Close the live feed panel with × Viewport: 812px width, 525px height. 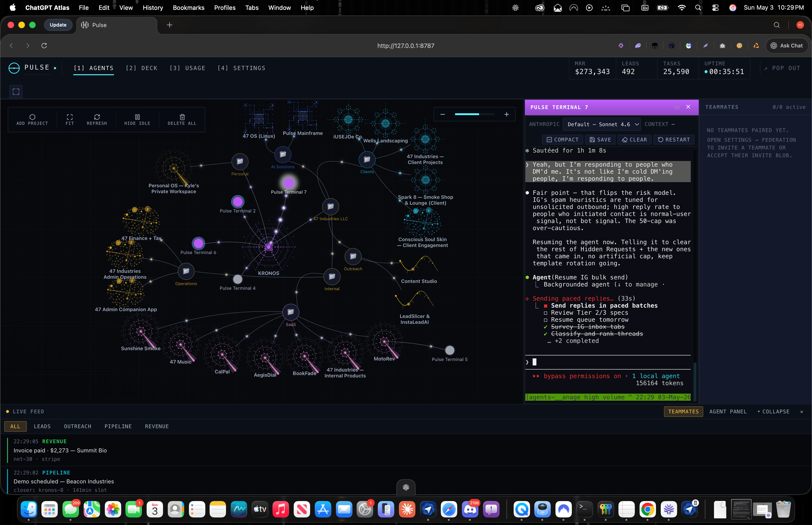(x=801, y=412)
